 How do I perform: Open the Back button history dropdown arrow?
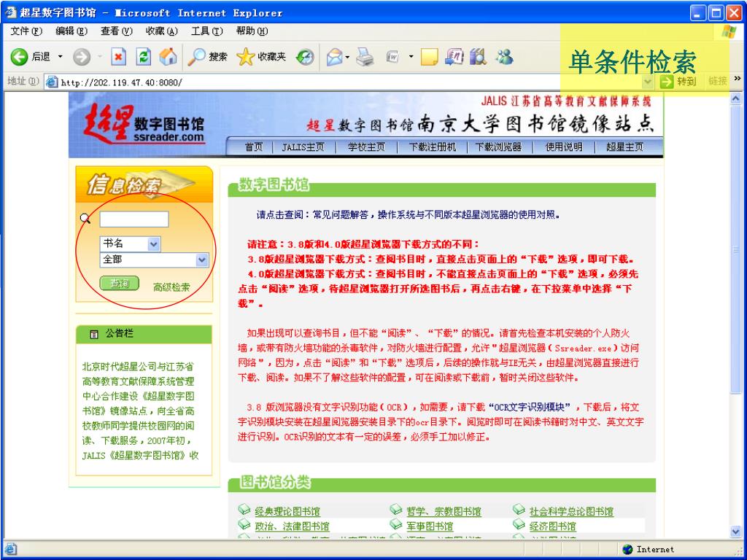pyautogui.click(x=60, y=57)
